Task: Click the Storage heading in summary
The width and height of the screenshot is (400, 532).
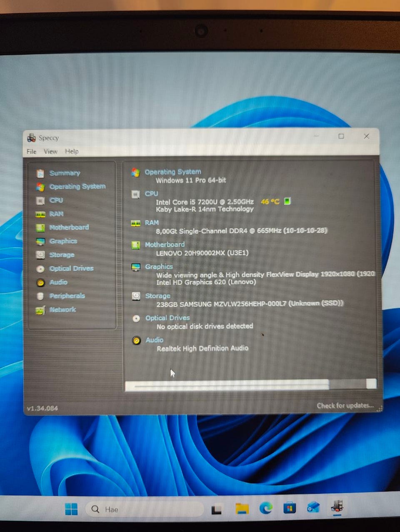Action: pos(157,296)
